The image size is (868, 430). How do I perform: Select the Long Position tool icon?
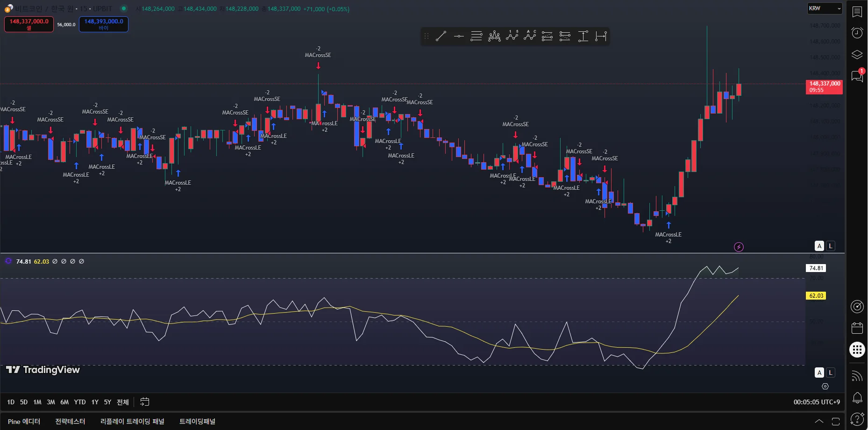(547, 36)
